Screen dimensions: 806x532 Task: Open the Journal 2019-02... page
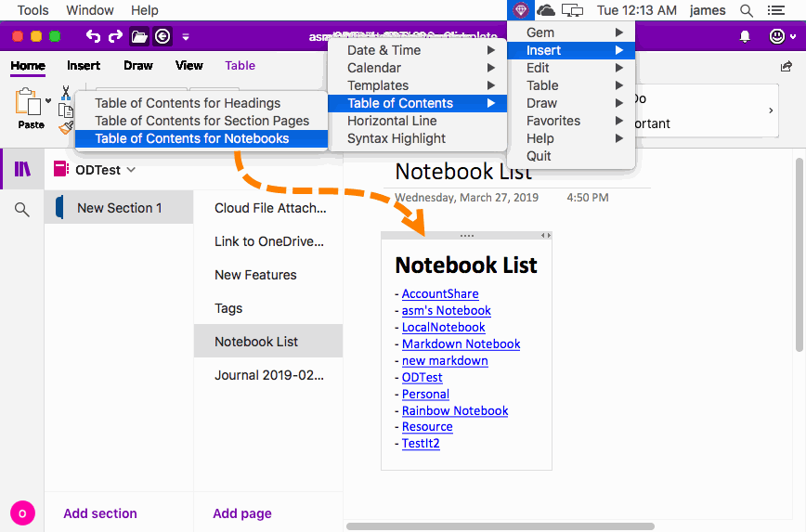pos(268,375)
